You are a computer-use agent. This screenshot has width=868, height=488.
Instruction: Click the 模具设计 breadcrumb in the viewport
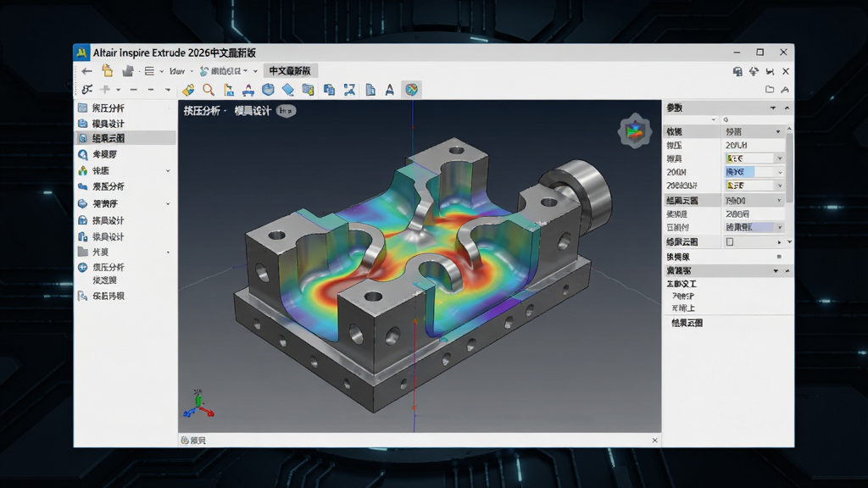click(253, 111)
